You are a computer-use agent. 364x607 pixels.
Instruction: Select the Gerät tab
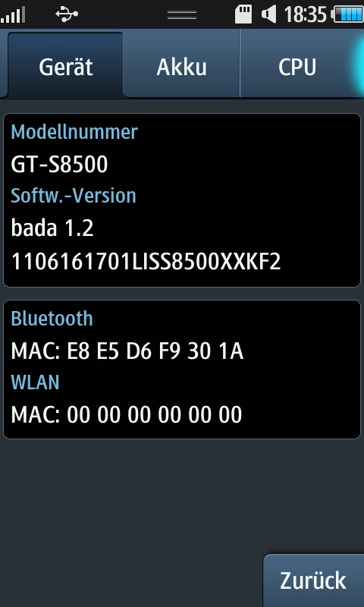tap(65, 64)
